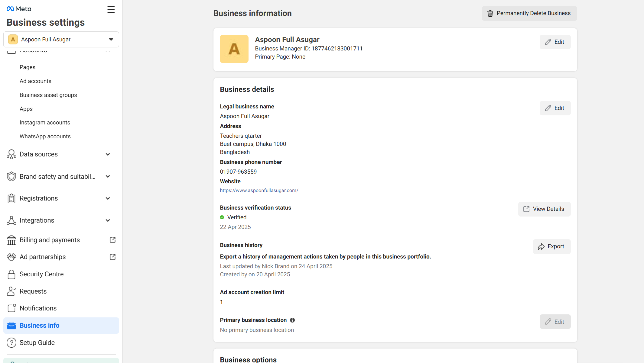Go to Apps in the sidebar
The width and height of the screenshot is (644, 363).
coord(26,109)
